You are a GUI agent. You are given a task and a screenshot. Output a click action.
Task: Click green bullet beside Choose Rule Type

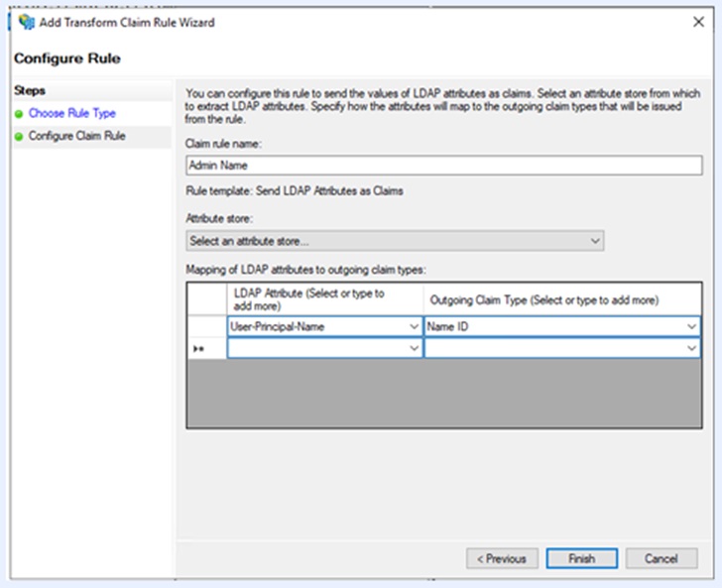[x=19, y=114]
